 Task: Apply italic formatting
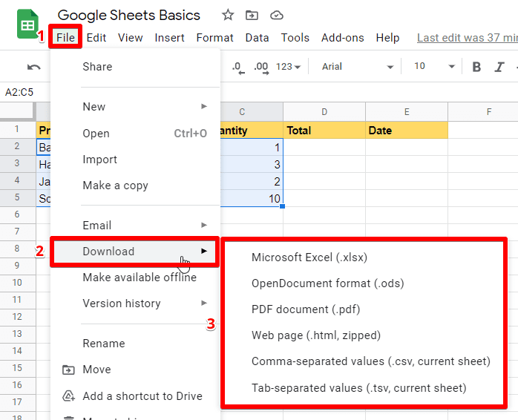(499, 67)
